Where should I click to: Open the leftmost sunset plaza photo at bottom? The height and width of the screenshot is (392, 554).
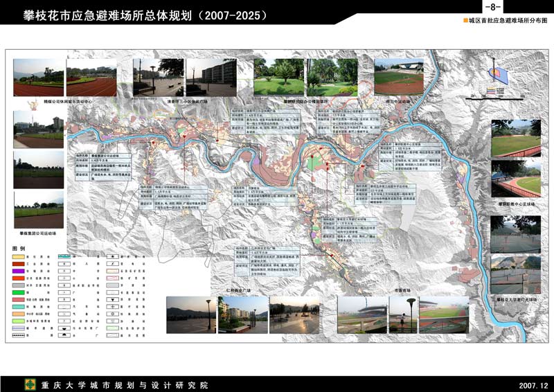pos(190,315)
